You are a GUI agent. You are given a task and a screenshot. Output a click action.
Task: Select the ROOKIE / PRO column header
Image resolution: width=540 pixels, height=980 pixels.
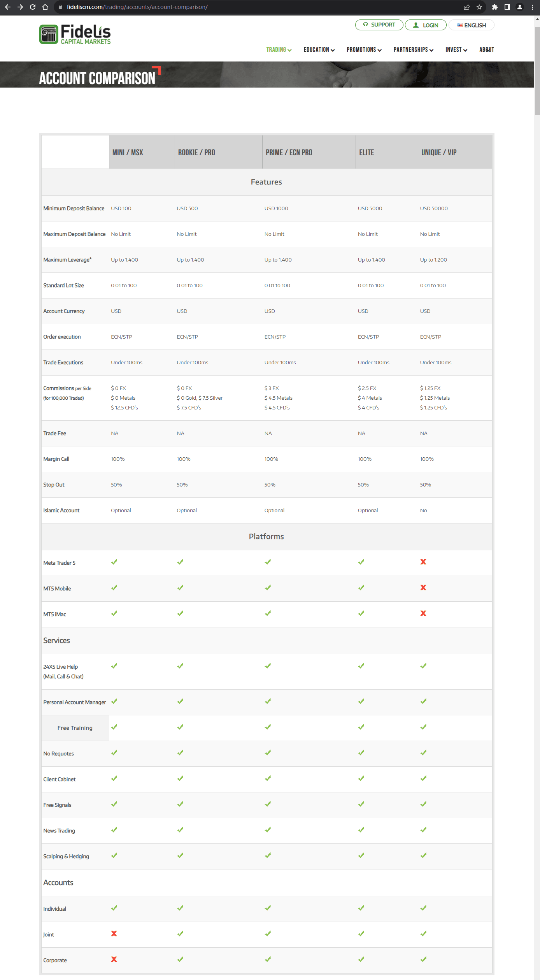(x=219, y=152)
